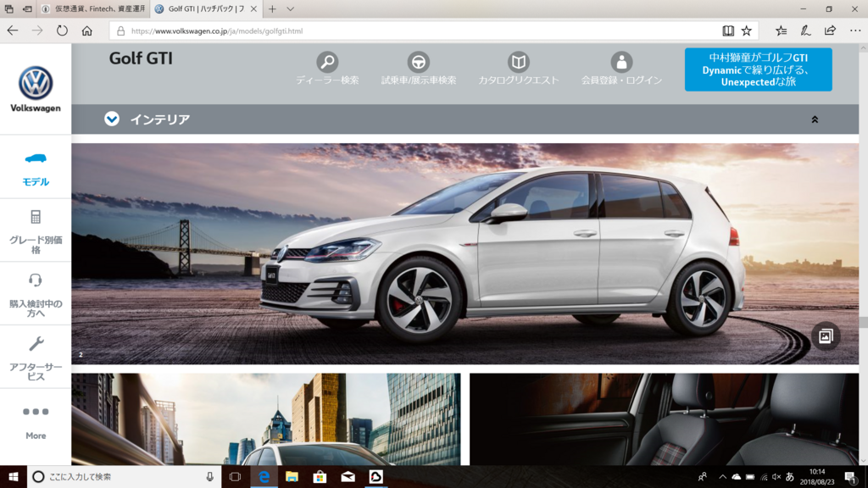Click the Golf GTI page heading
This screenshot has width=868, height=488.
(141, 58)
